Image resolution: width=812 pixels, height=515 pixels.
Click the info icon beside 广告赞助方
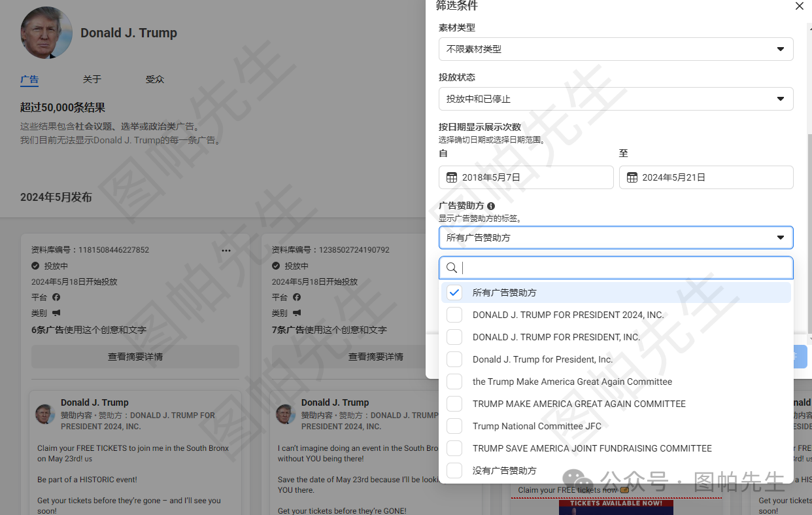[491, 206]
